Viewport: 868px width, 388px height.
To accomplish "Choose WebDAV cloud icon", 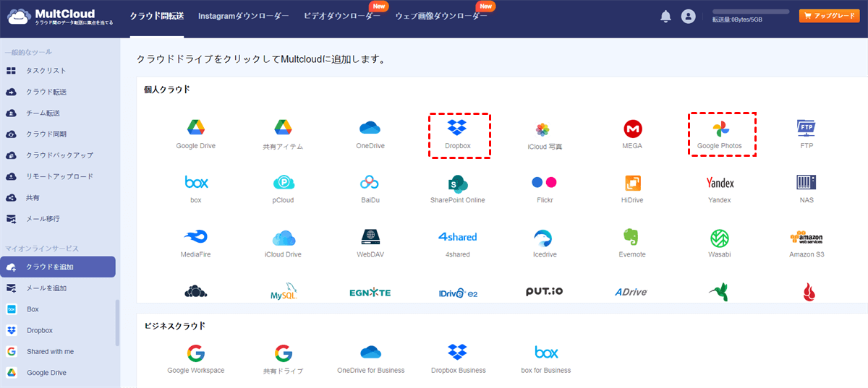I will (370, 243).
